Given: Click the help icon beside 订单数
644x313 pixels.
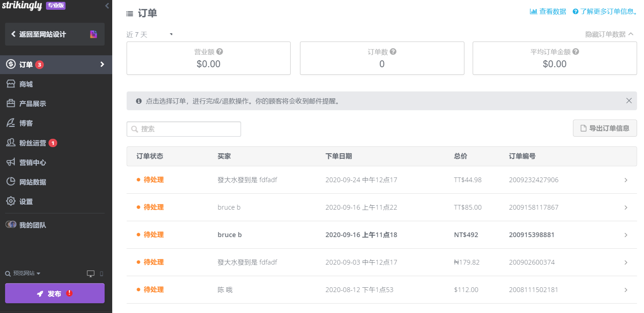Looking at the screenshot, I should pos(393,52).
